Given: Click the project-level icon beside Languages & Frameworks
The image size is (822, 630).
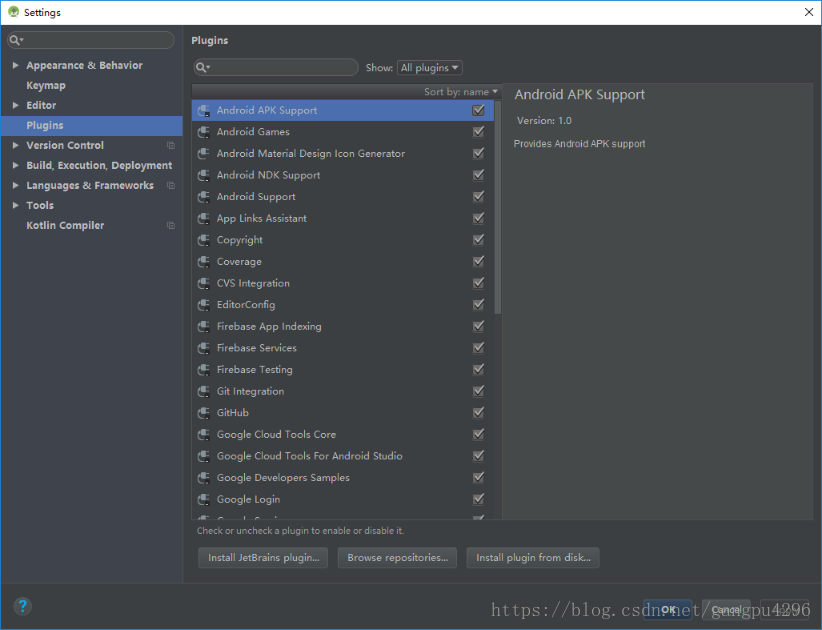Looking at the screenshot, I should point(171,185).
